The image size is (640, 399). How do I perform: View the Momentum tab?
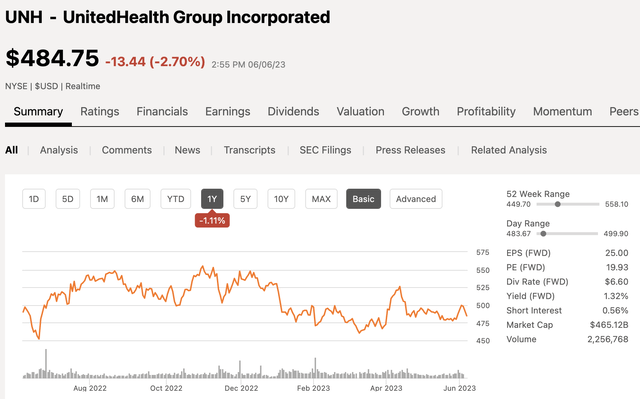tap(562, 111)
